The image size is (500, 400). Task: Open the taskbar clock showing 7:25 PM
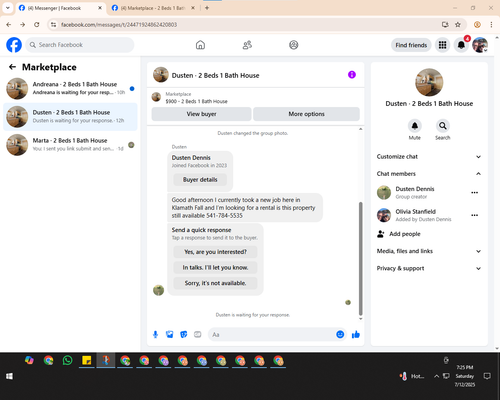tap(465, 376)
